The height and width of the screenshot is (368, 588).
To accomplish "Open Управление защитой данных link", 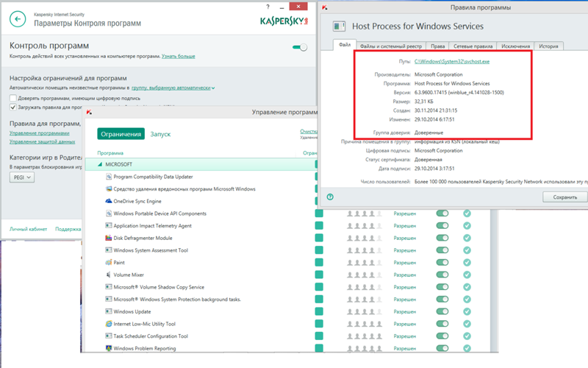I will click(43, 141).
